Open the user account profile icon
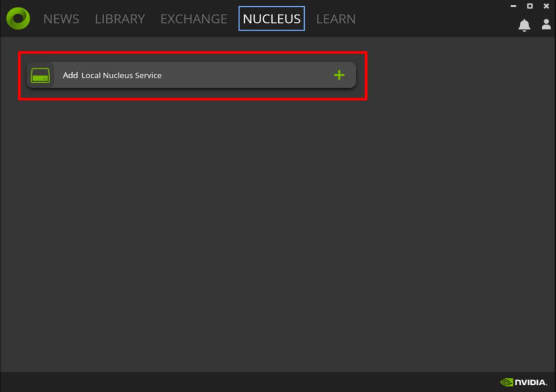The image size is (556, 392). pos(546,25)
